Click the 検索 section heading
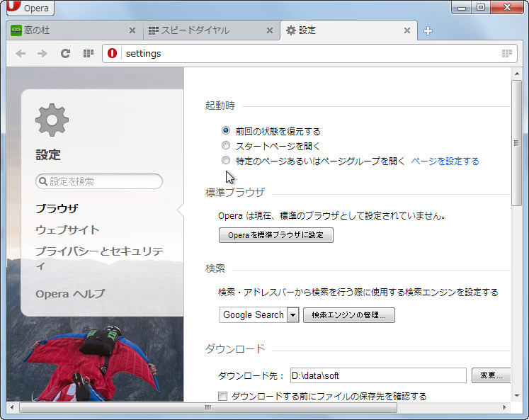Image resolution: width=529 pixels, height=420 pixels. 215,268
